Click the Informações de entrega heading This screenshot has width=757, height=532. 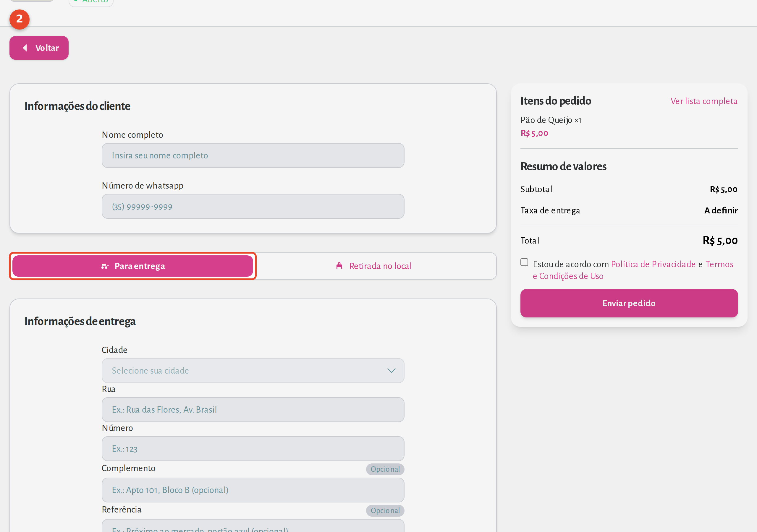pyautogui.click(x=80, y=321)
